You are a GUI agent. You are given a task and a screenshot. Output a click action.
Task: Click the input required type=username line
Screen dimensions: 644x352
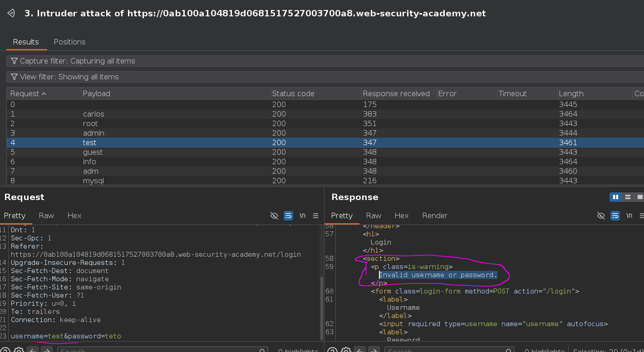pyautogui.click(x=493, y=324)
